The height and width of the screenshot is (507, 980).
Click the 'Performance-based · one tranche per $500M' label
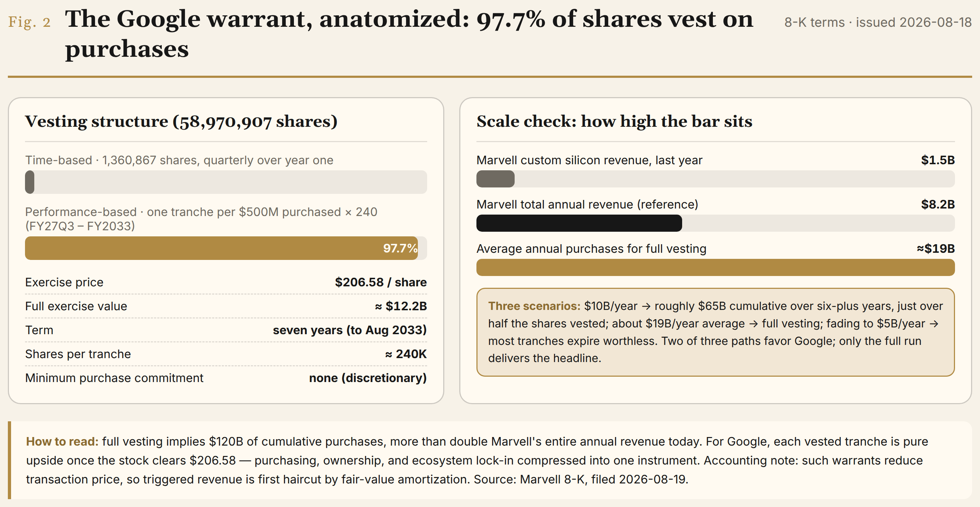coord(201,219)
